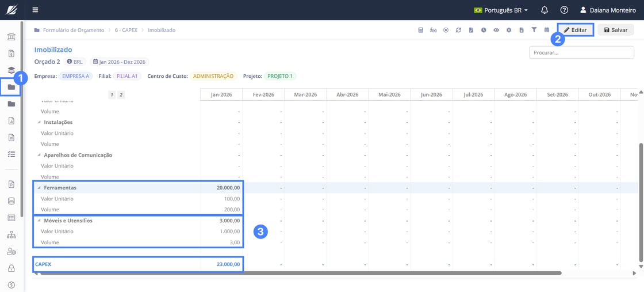Click the funnel filter toolbar icon
The image size is (644, 292).
click(x=534, y=30)
